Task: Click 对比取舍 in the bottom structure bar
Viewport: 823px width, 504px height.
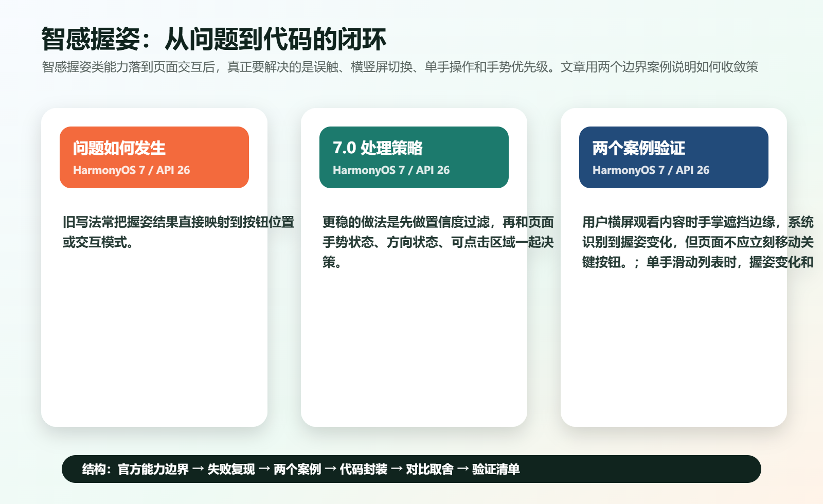Action: coord(430,469)
